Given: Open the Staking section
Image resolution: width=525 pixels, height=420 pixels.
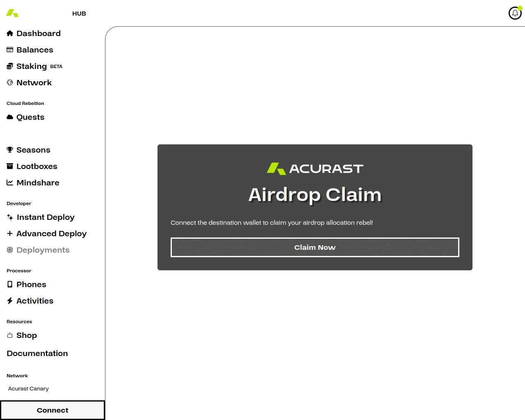Looking at the screenshot, I should (x=32, y=66).
